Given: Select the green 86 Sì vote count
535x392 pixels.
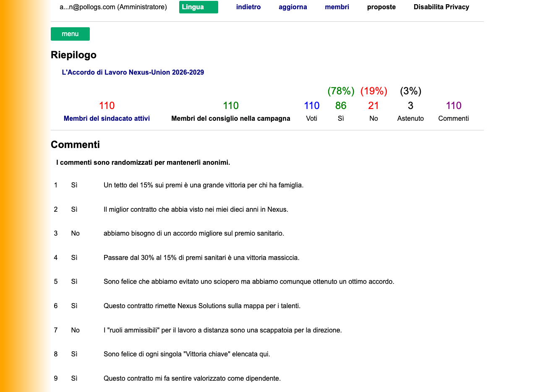Looking at the screenshot, I should pos(341,106).
